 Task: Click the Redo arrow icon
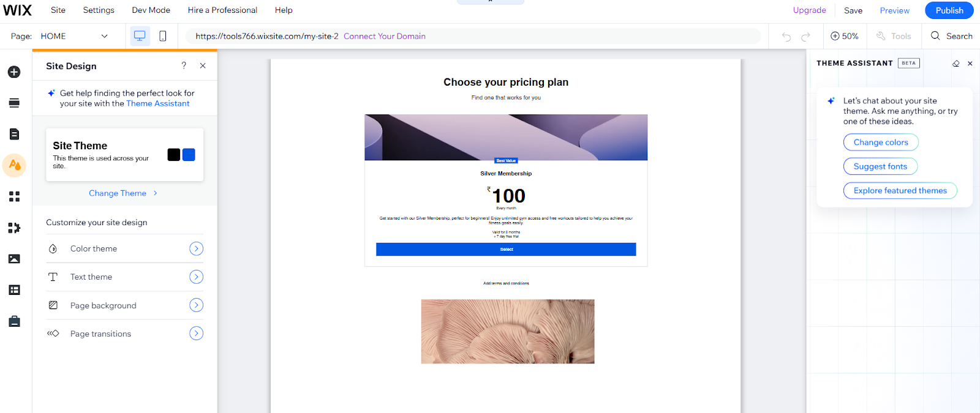click(805, 37)
